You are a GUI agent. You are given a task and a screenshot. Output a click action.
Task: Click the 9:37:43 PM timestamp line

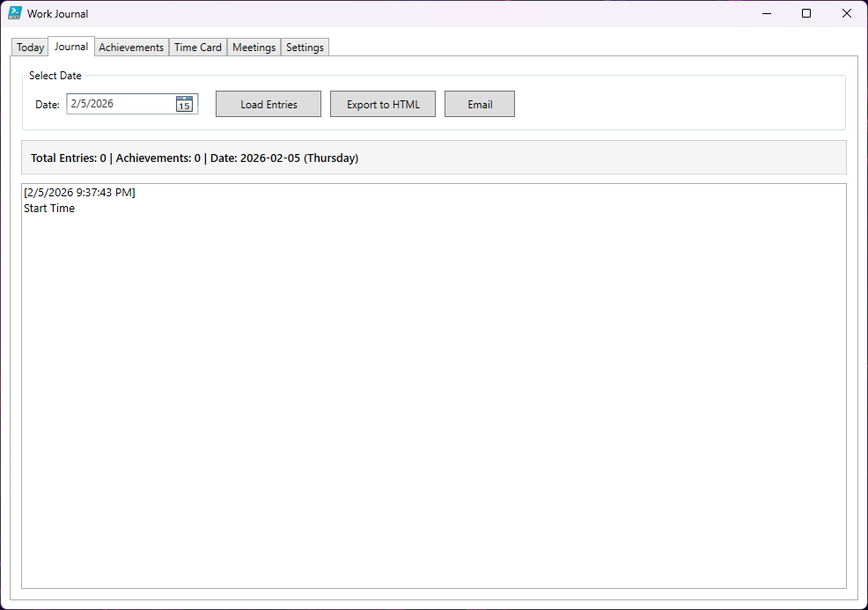point(80,192)
